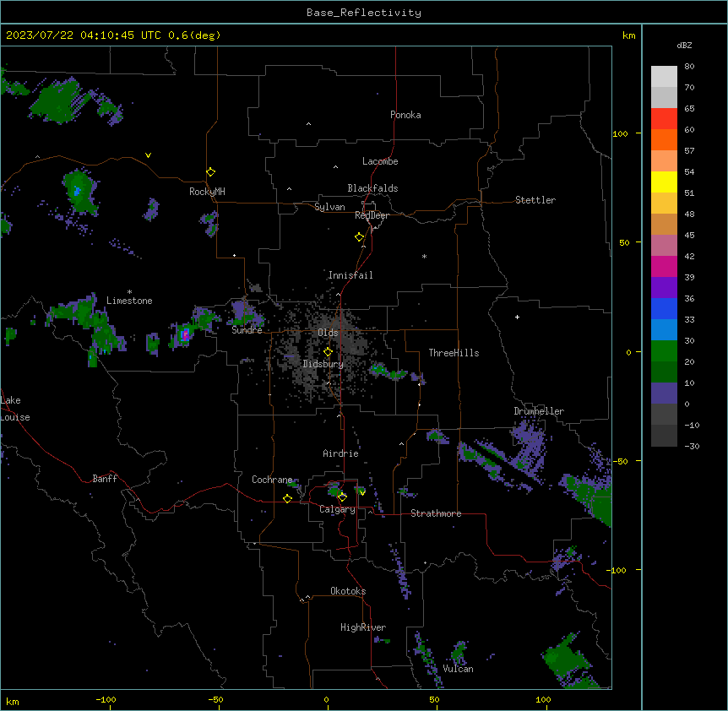Viewport: 728px width, 711px height.
Task: Select the magenta 42 dBZ legend swatch
Action: 664,266
